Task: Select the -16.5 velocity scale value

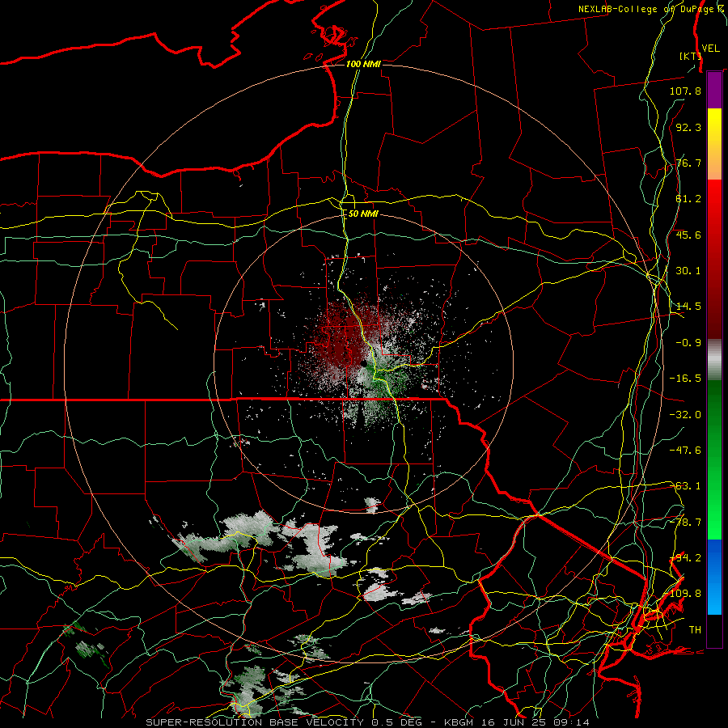Action: point(685,379)
